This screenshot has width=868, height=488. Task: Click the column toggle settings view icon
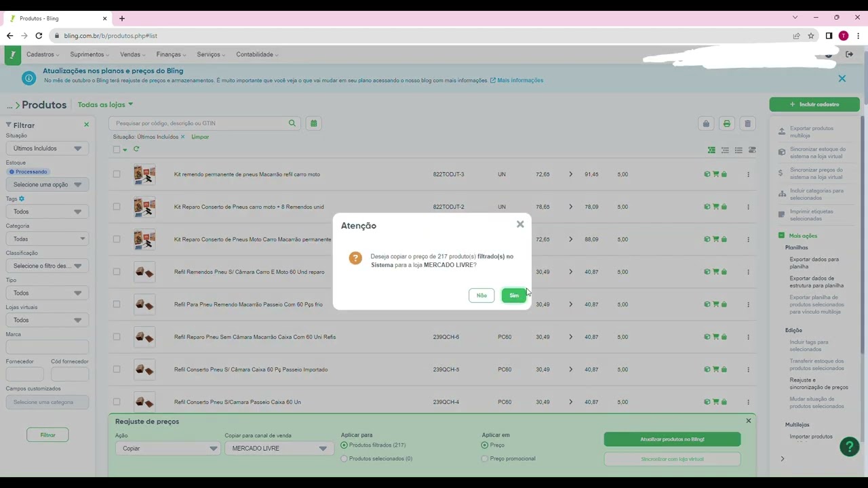[752, 150]
